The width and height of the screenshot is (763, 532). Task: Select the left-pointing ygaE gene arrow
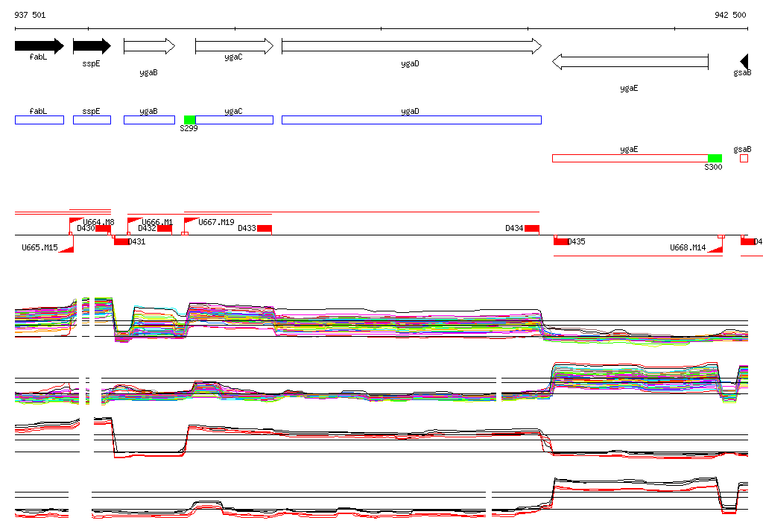point(630,62)
